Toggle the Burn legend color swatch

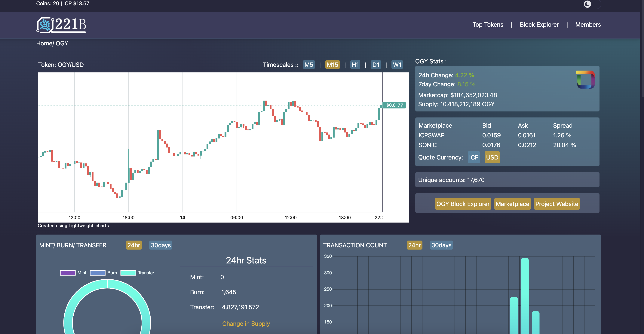[97, 273]
